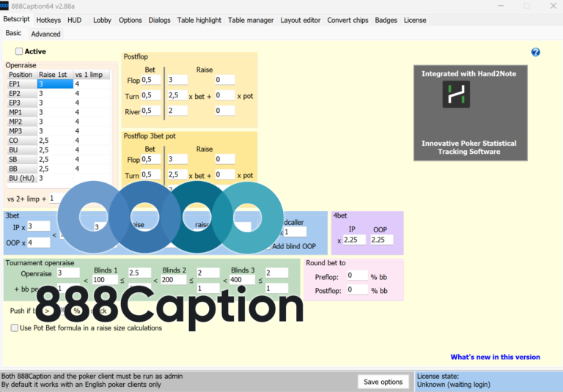Switch to Convert chips tab
The height and width of the screenshot is (392, 563).
tap(347, 20)
